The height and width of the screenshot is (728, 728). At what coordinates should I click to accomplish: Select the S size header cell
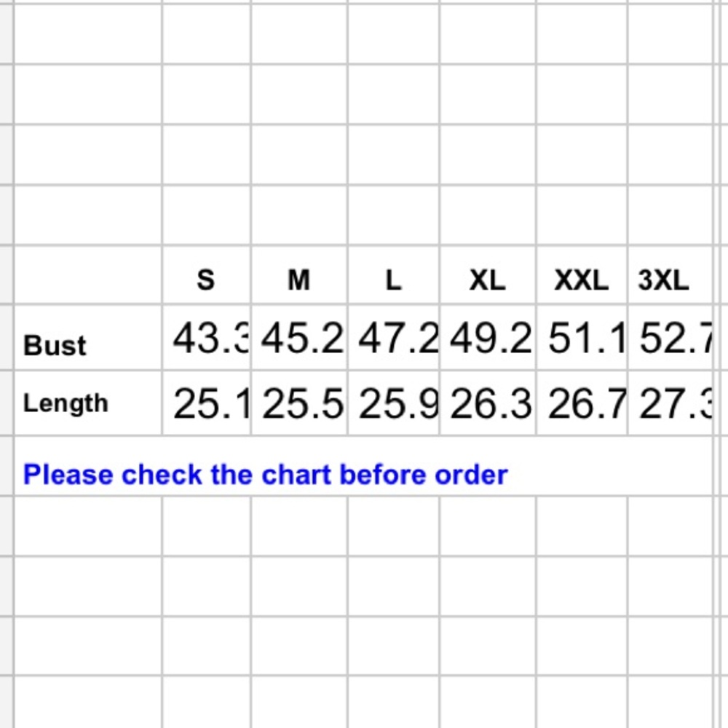(x=206, y=280)
